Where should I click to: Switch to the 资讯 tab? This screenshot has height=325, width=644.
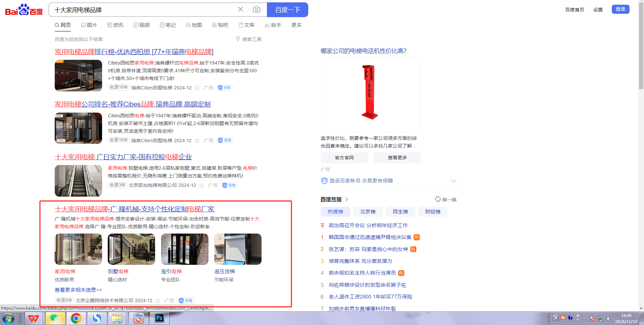(x=115, y=25)
